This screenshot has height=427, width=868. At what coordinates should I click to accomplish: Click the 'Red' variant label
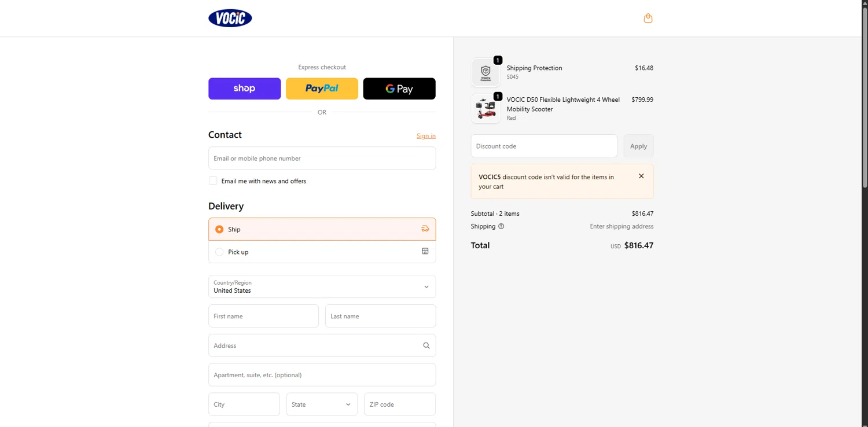click(x=511, y=118)
